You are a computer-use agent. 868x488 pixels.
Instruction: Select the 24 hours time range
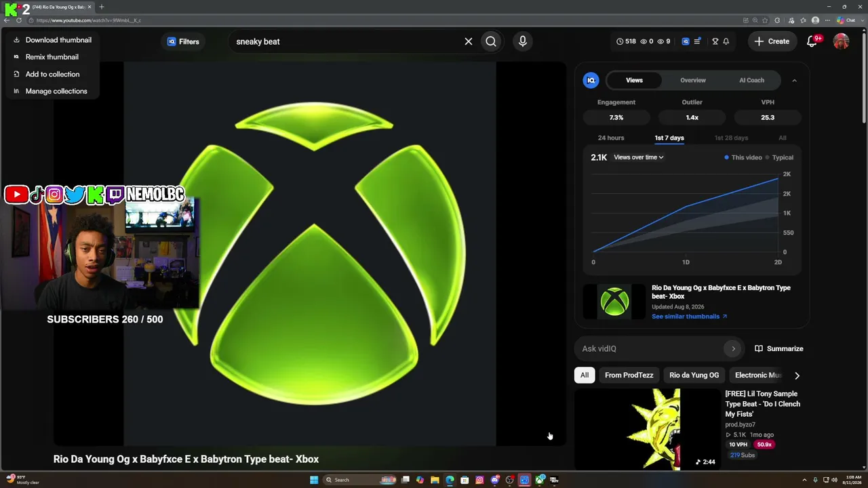point(611,138)
